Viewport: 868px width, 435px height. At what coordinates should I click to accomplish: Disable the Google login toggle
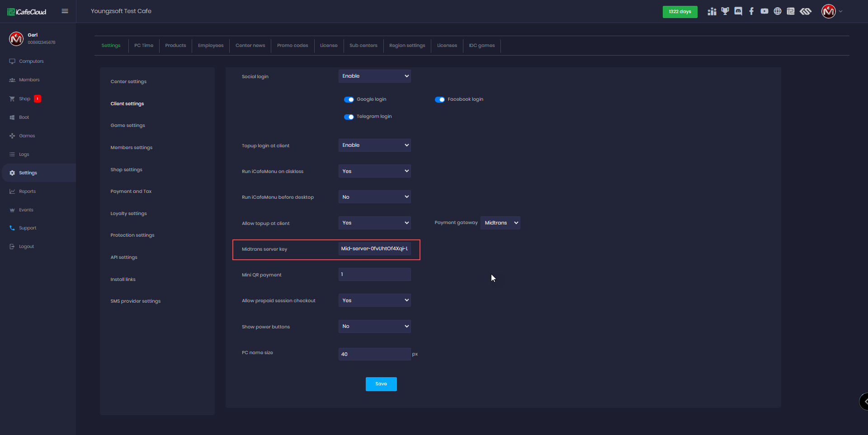coord(349,99)
